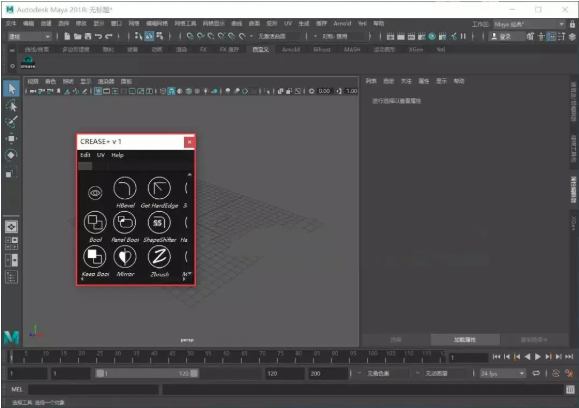Switch to the MASH shelf tab

tap(352, 49)
